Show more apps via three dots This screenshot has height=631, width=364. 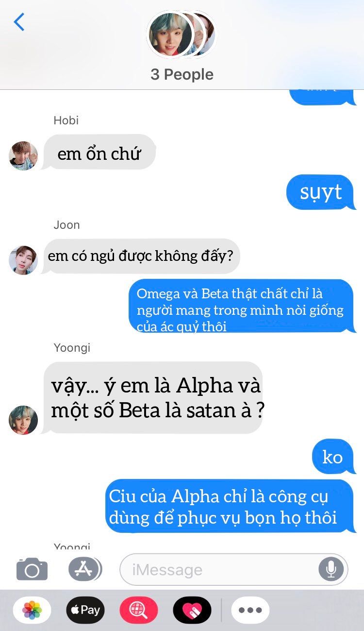(250, 610)
